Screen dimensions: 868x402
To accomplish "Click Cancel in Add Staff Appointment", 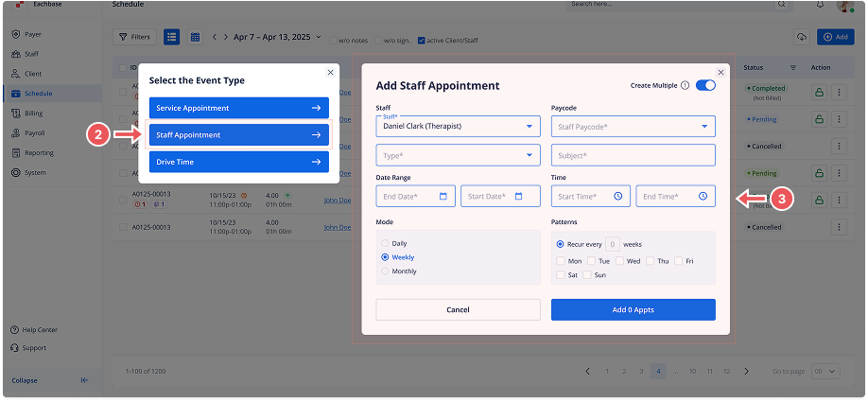I will point(458,310).
